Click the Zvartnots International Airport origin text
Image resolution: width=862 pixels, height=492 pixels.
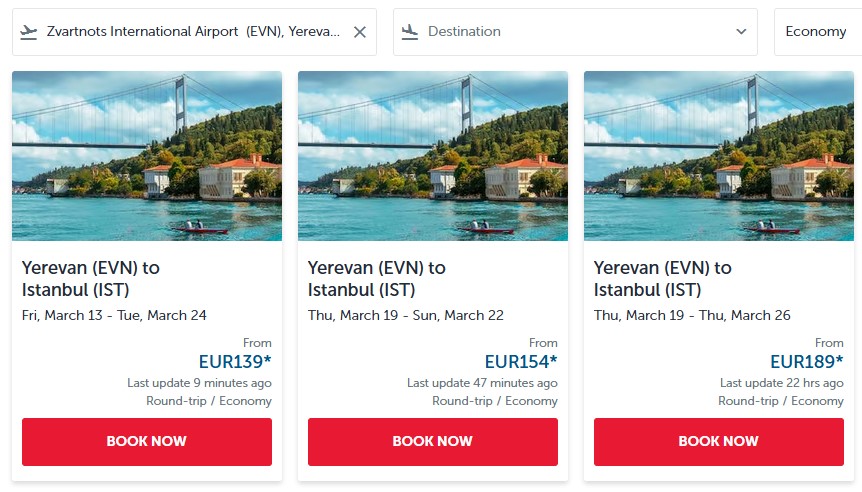193,32
